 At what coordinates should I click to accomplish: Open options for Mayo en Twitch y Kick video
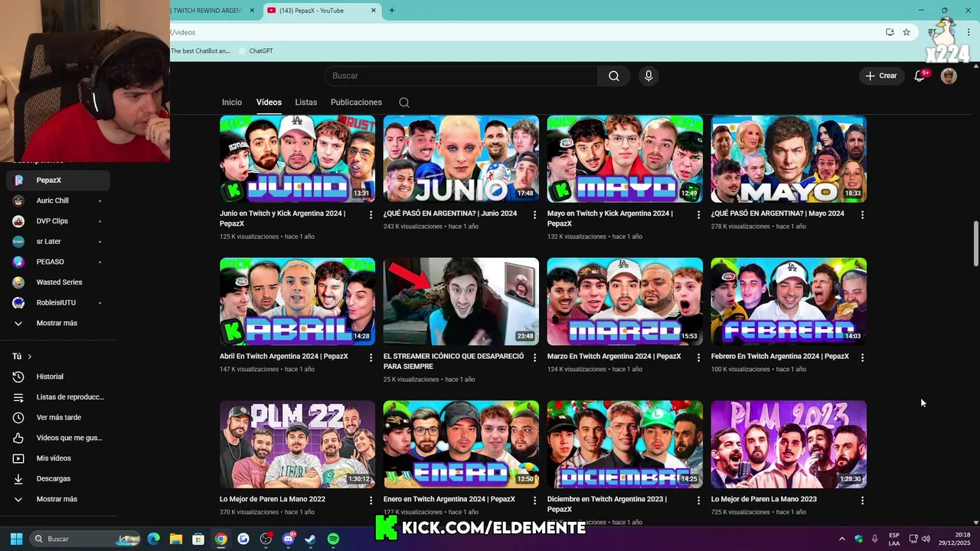pyautogui.click(x=698, y=215)
